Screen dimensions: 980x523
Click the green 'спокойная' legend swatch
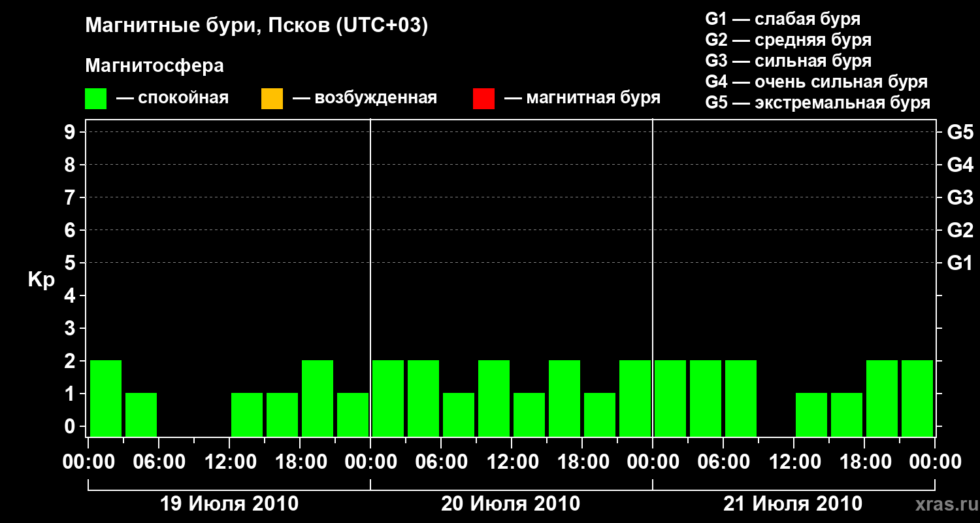(x=95, y=99)
